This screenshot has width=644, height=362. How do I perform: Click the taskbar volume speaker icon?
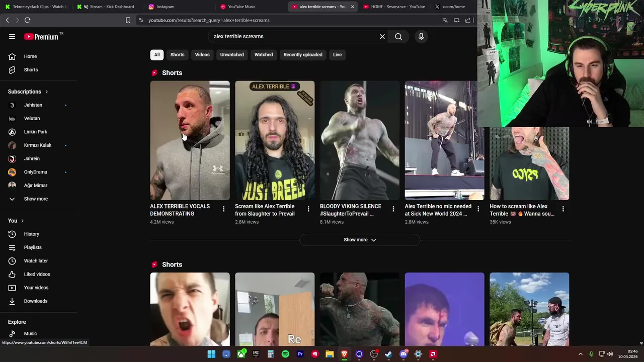610,354
